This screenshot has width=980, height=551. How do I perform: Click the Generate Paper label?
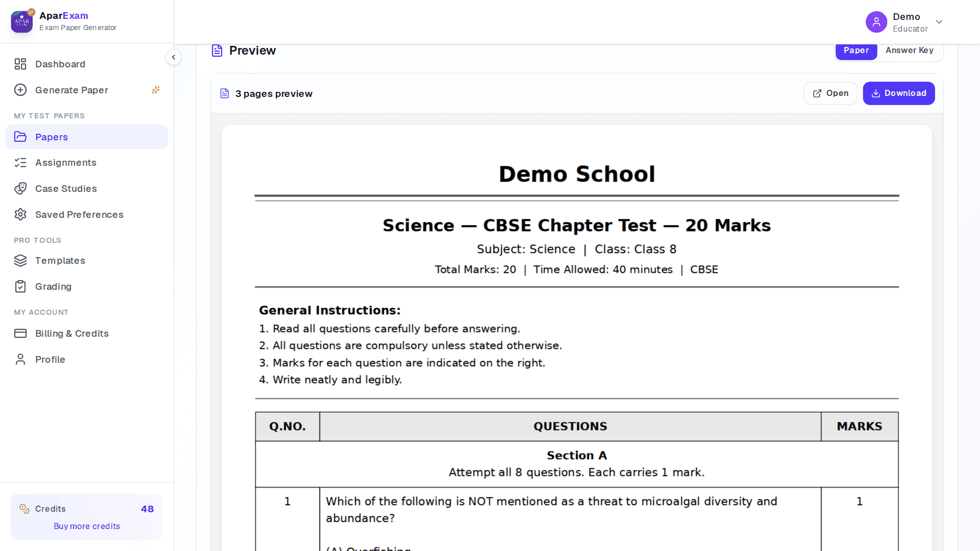click(71, 90)
